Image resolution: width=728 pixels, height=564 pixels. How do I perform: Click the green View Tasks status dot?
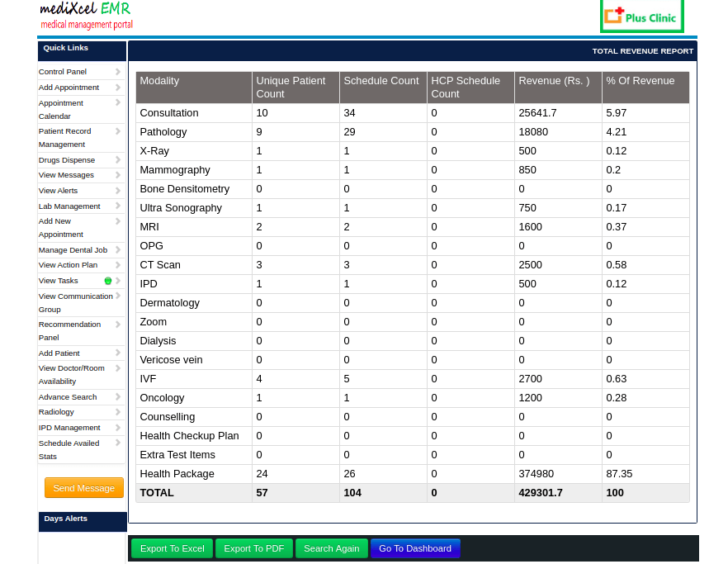pos(108,281)
